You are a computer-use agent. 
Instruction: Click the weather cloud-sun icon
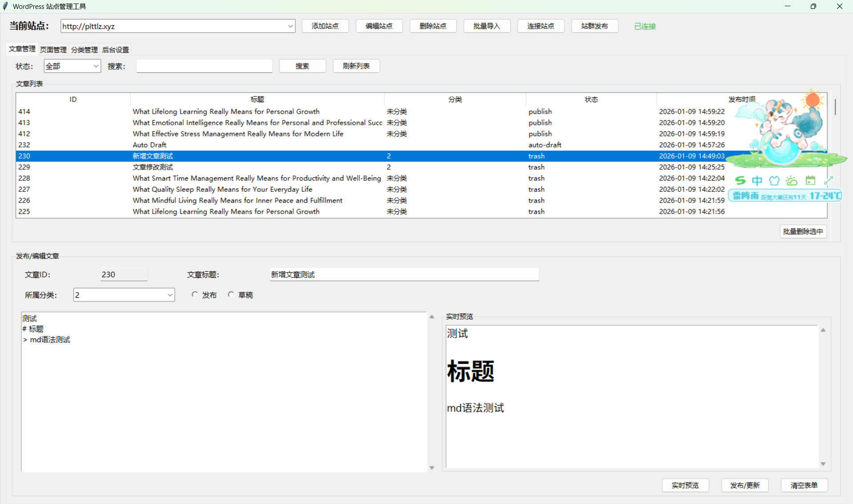792,180
